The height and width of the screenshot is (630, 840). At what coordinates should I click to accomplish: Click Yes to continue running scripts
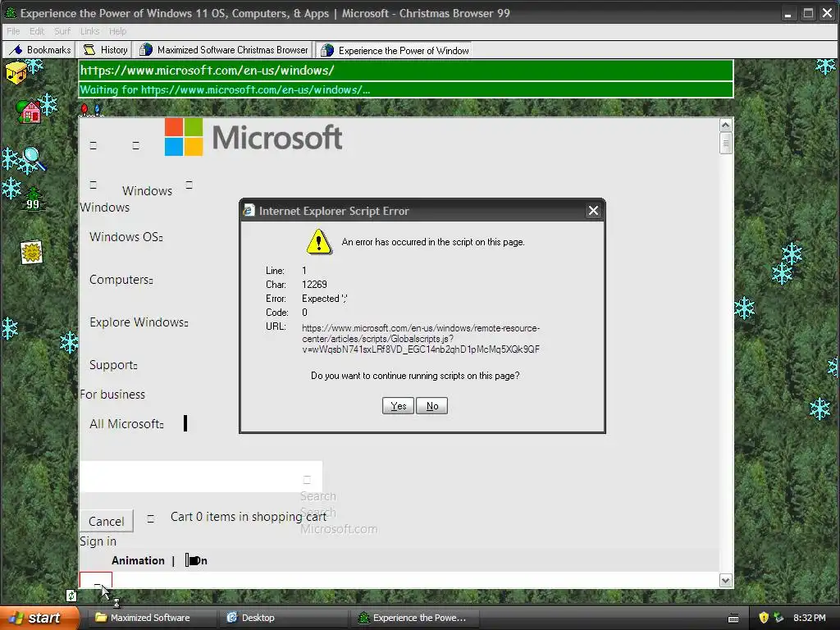click(x=398, y=406)
